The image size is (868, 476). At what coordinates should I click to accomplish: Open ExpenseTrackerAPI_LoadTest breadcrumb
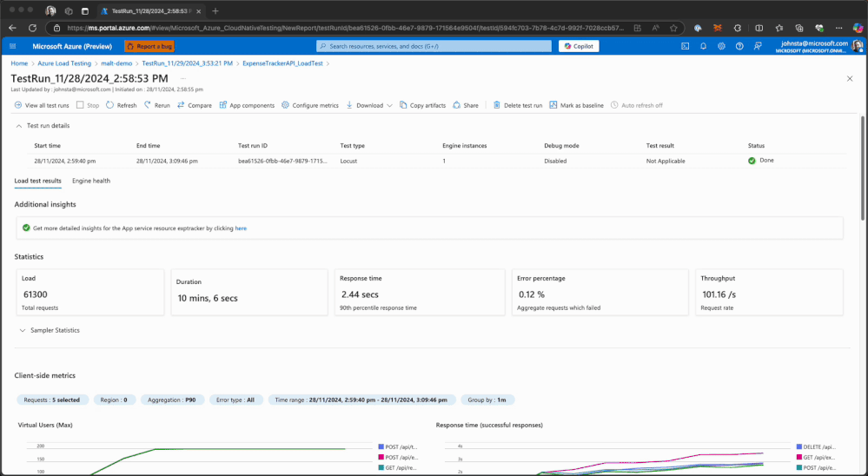click(x=283, y=63)
